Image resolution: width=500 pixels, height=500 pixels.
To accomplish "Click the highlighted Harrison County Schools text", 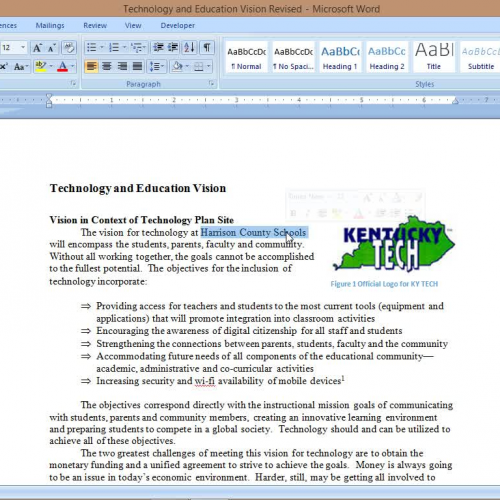I will click(x=253, y=232).
